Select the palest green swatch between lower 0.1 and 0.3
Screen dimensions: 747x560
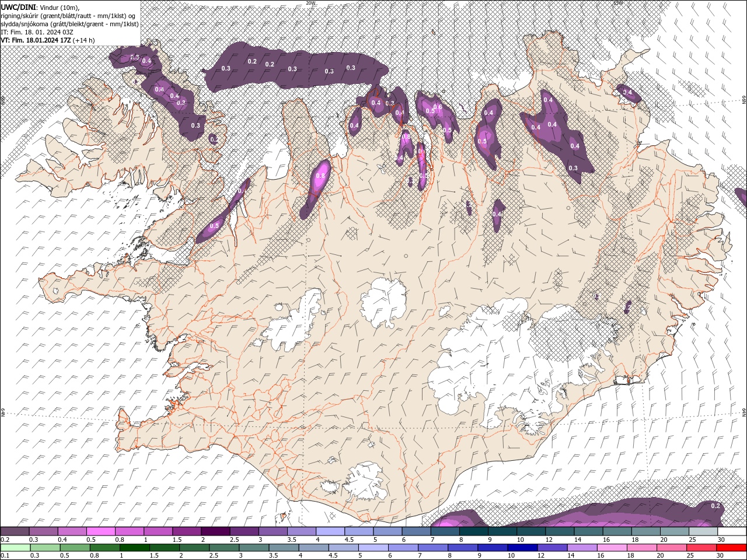pyautogui.click(x=15, y=548)
